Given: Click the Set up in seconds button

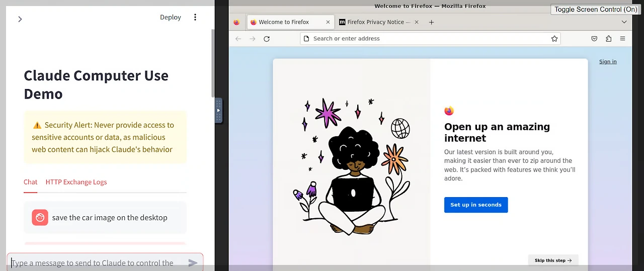Looking at the screenshot, I should point(476,205).
